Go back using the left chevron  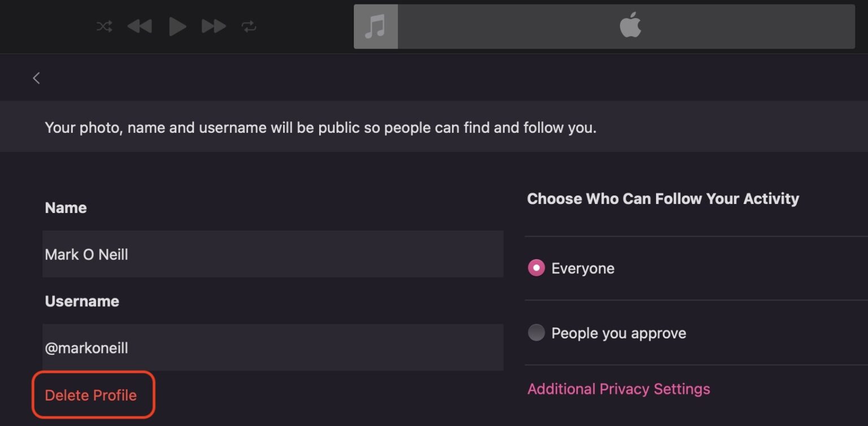[36, 78]
